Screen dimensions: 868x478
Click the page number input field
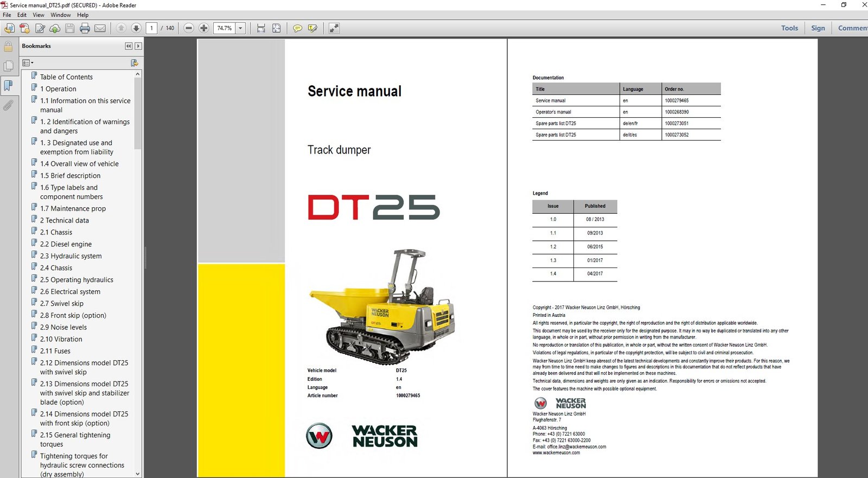pos(152,28)
